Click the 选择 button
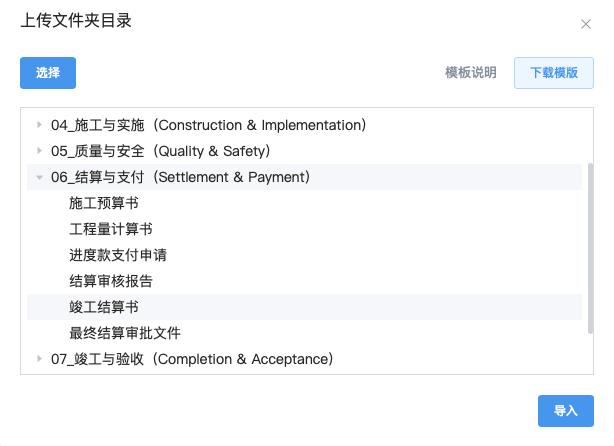614x446 pixels. (x=48, y=73)
